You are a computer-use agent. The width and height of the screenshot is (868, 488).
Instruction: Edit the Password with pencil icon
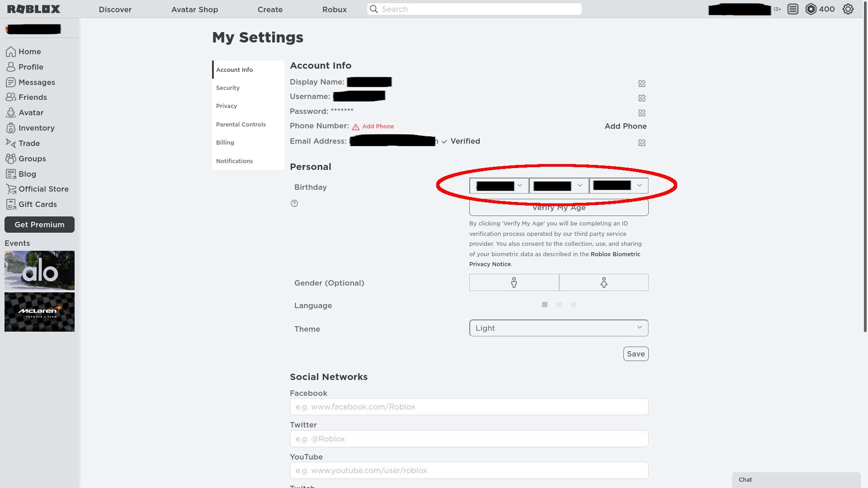642,113
